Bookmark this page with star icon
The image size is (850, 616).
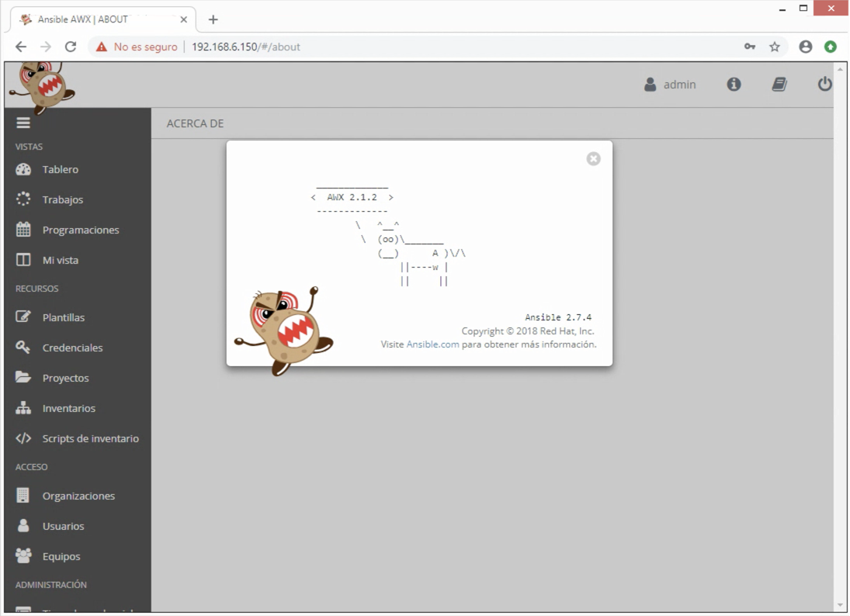coord(775,47)
